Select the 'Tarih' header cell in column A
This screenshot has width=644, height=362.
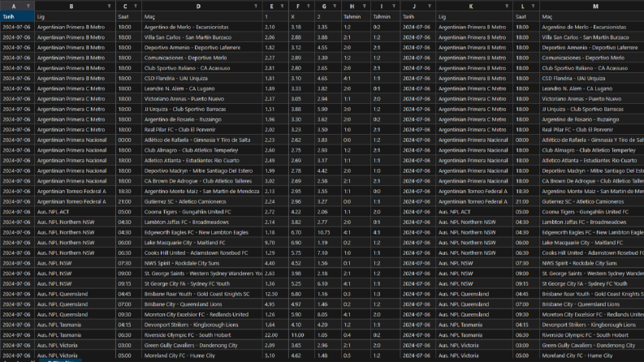point(17,17)
